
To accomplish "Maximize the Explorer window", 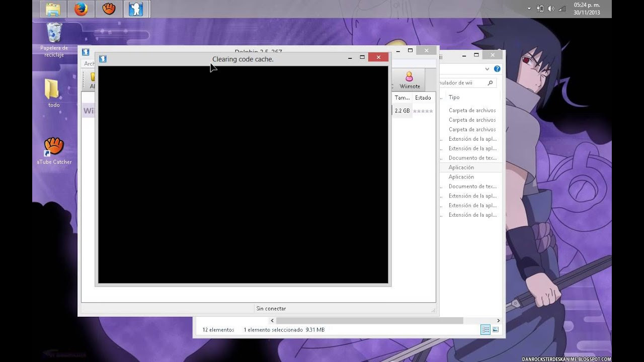I will [476, 55].
